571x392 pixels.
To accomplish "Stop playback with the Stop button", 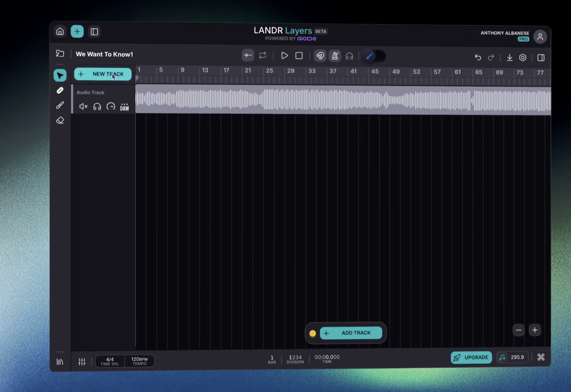I will tap(299, 56).
